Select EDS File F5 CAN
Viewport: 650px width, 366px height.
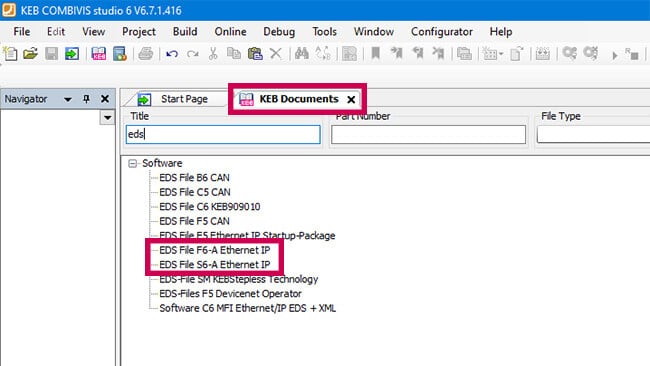(194, 221)
